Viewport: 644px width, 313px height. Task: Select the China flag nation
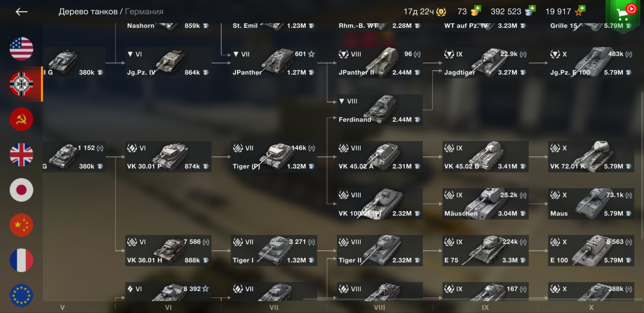(x=21, y=225)
